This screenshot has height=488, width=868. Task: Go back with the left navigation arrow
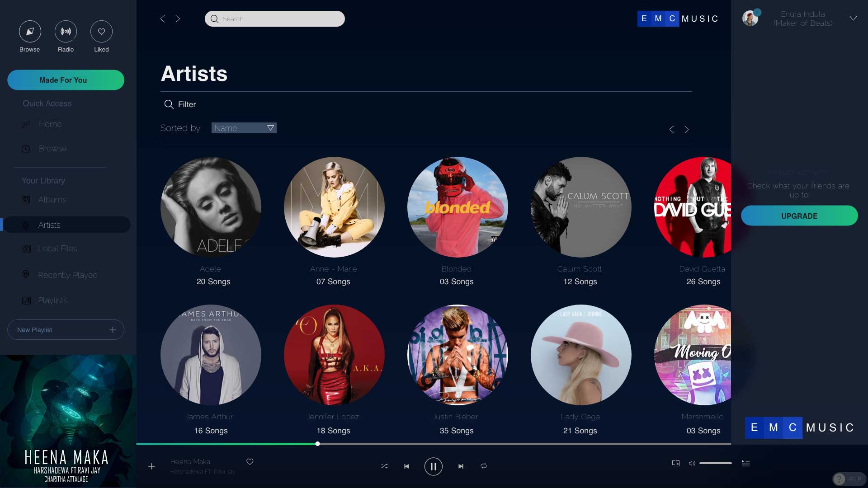point(163,19)
